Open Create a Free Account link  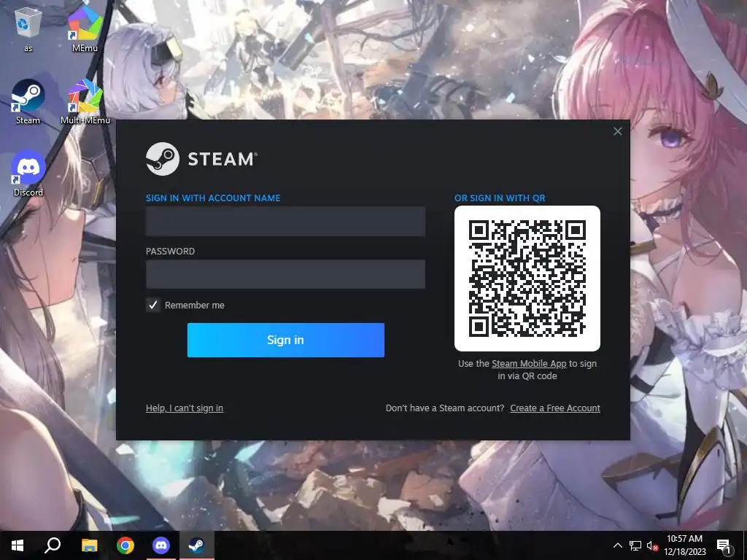(555, 408)
